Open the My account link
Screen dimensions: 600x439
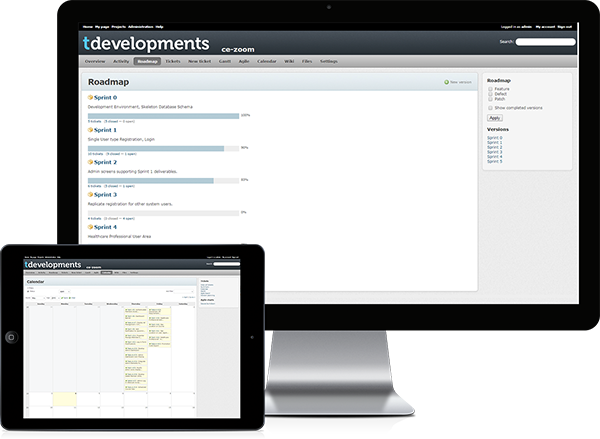(x=545, y=27)
